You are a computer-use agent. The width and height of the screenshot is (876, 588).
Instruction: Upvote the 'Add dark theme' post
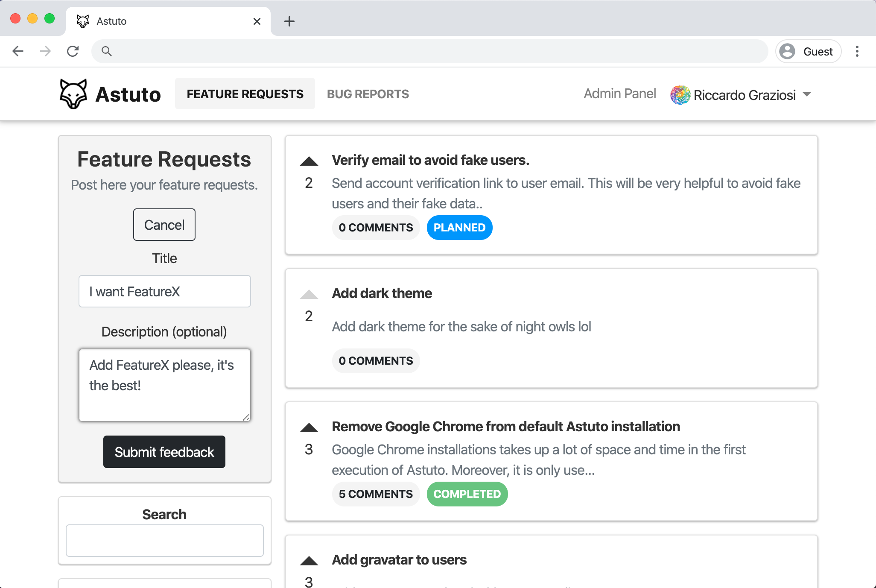coord(309,295)
